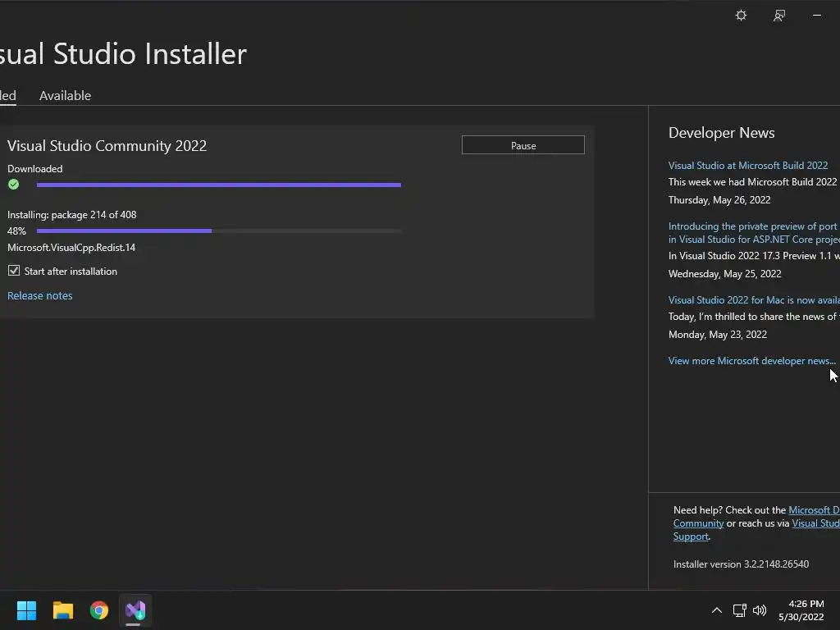This screenshot has height=630, width=840.
Task: Launch Google Chrome from the taskbar
Action: 99,610
